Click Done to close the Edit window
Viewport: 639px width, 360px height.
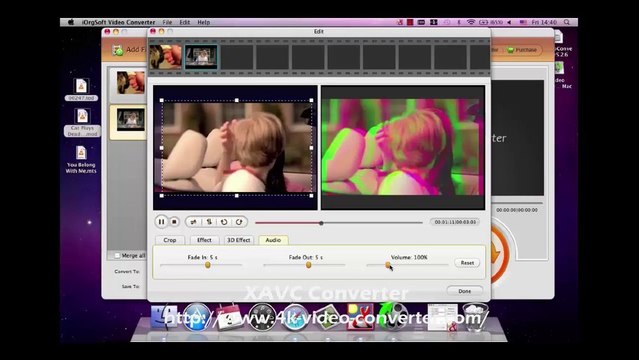pyautogui.click(x=465, y=291)
